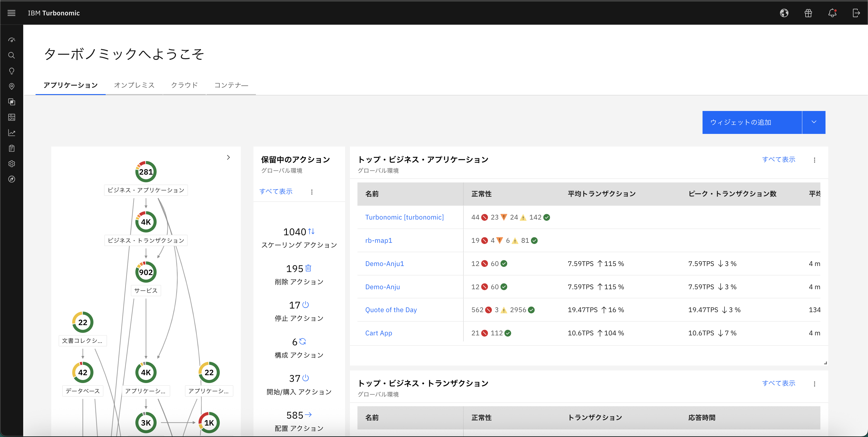Click the notifications bell icon
Viewport: 868px width, 437px height.
tap(832, 13)
